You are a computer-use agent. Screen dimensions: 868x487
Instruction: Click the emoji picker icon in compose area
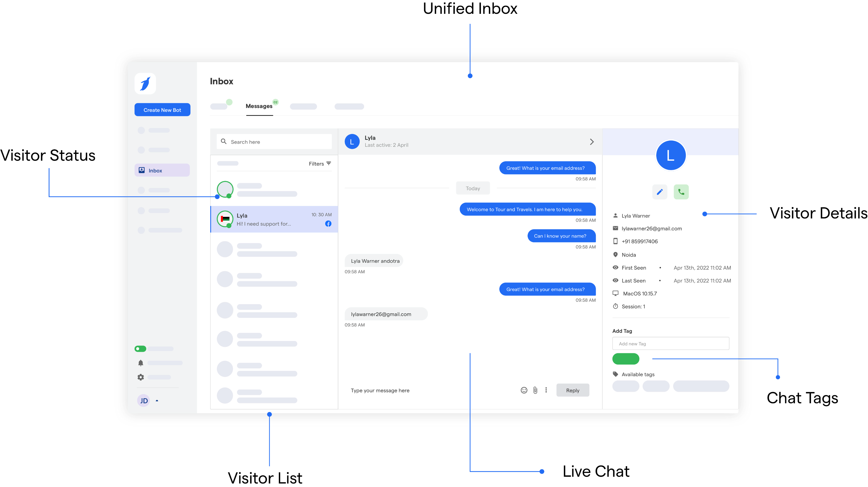point(524,390)
